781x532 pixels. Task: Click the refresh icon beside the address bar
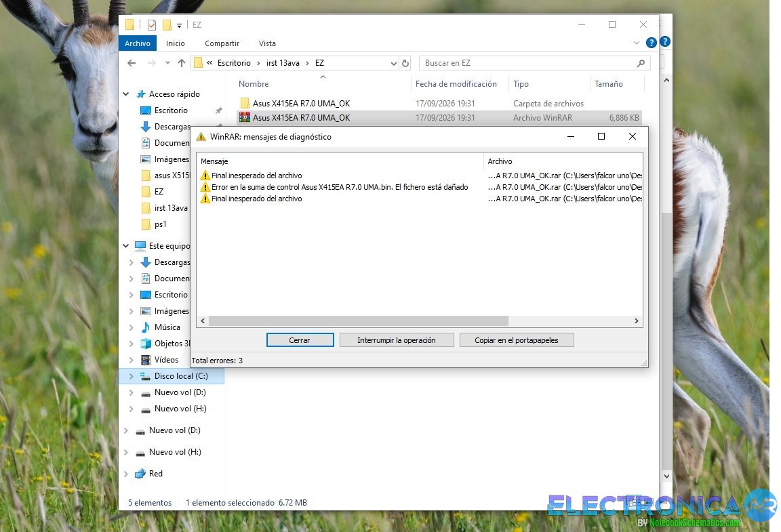tap(405, 63)
